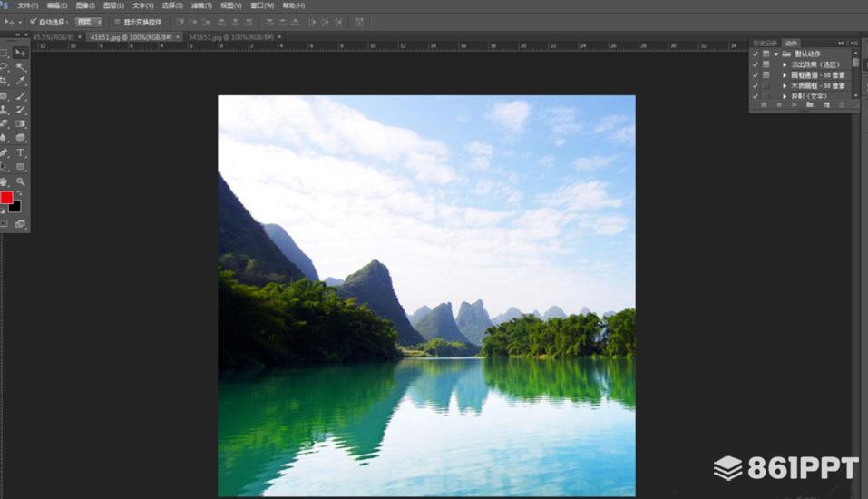Image resolution: width=868 pixels, height=499 pixels.
Task: Select the Gradient tool
Action: coord(21,123)
